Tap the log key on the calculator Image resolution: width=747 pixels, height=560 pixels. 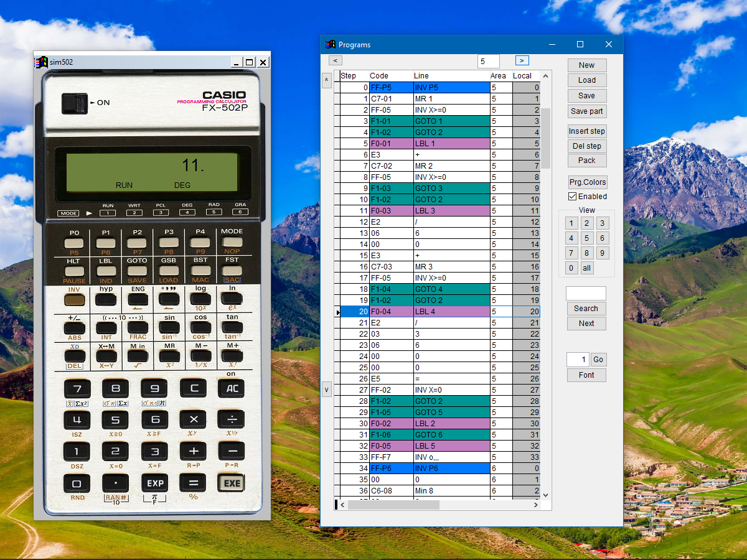(x=200, y=300)
